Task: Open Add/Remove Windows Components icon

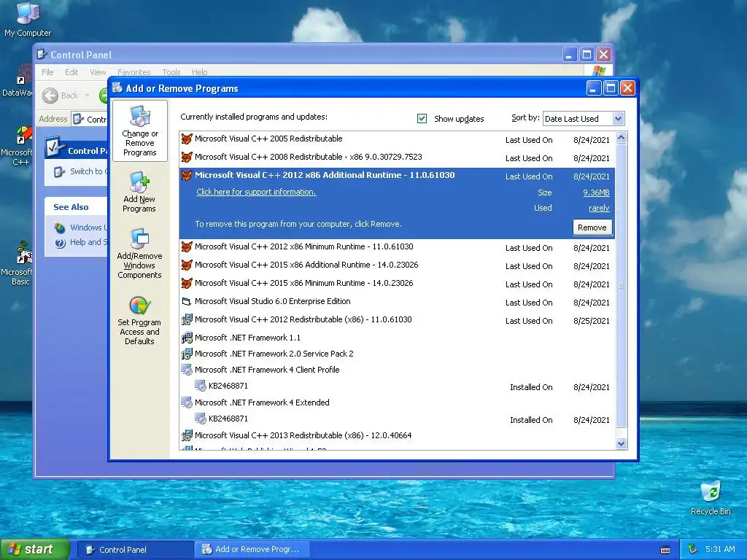Action: pyautogui.click(x=139, y=239)
